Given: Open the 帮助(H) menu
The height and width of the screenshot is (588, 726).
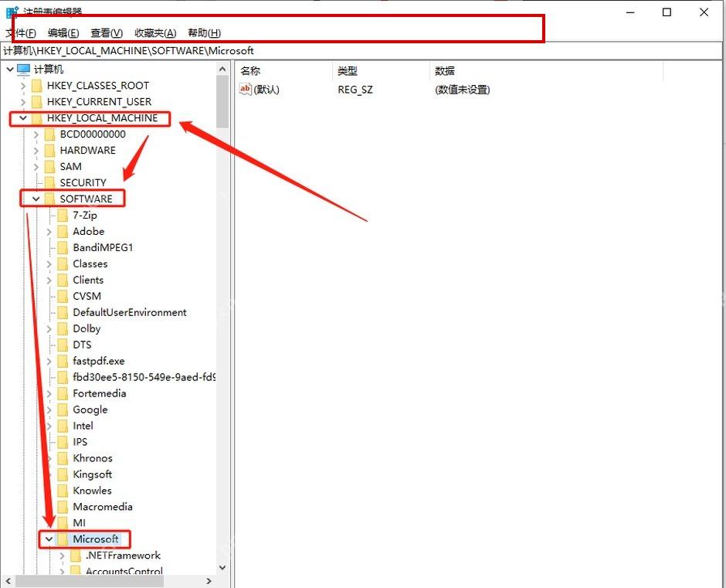Looking at the screenshot, I should click(x=204, y=33).
